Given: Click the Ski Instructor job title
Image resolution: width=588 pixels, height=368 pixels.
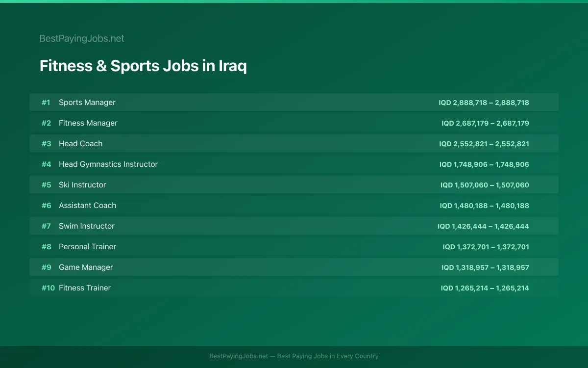Looking at the screenshot, I should point(82,185).
